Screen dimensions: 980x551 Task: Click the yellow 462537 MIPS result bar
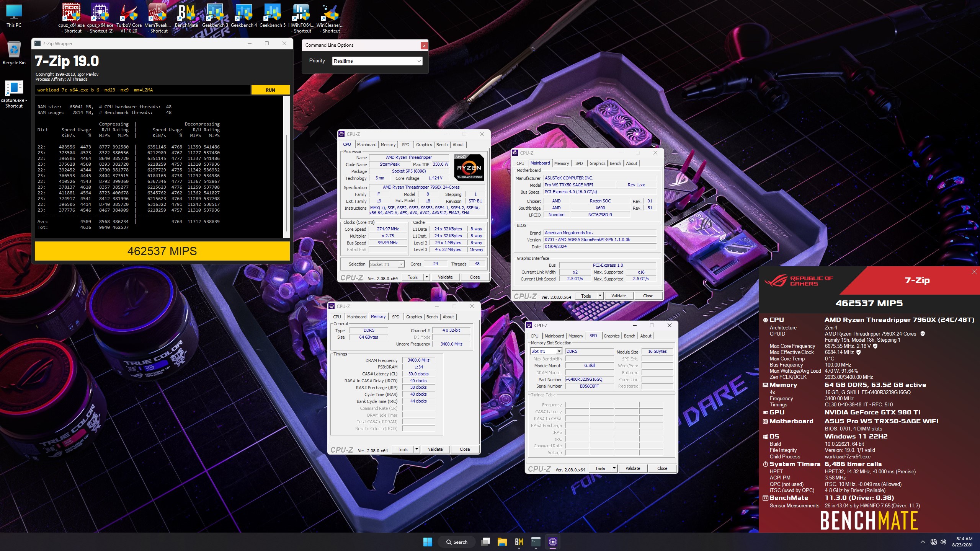(162, 251)
